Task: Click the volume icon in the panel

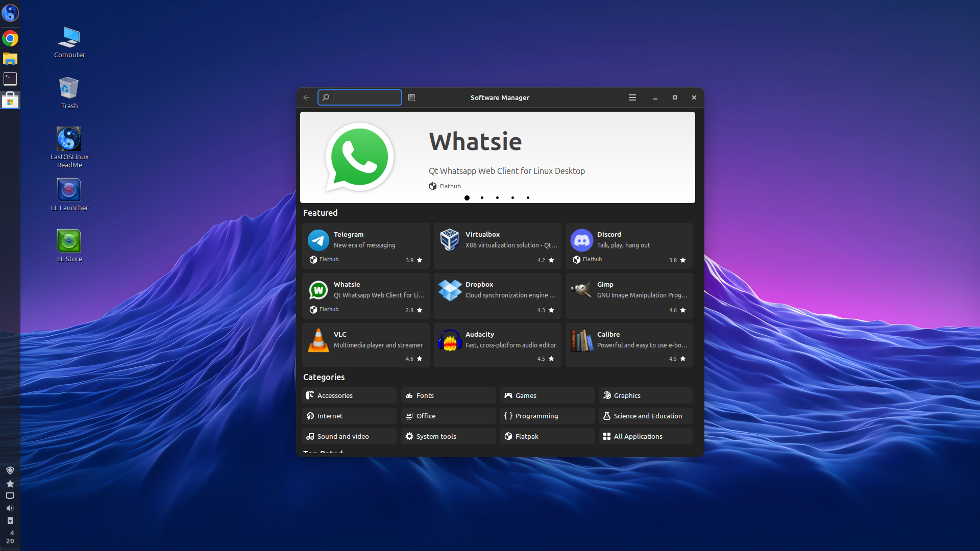Action: 10,508
